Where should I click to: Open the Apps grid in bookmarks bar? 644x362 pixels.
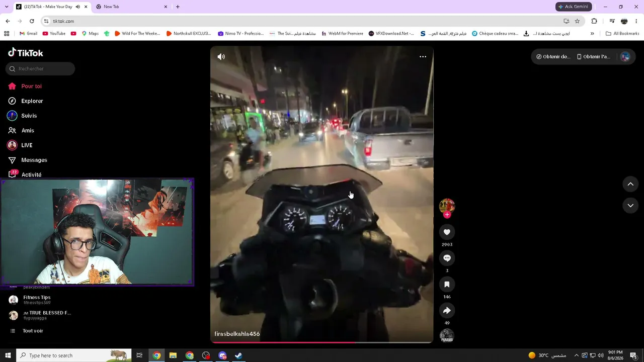[7, 34]
